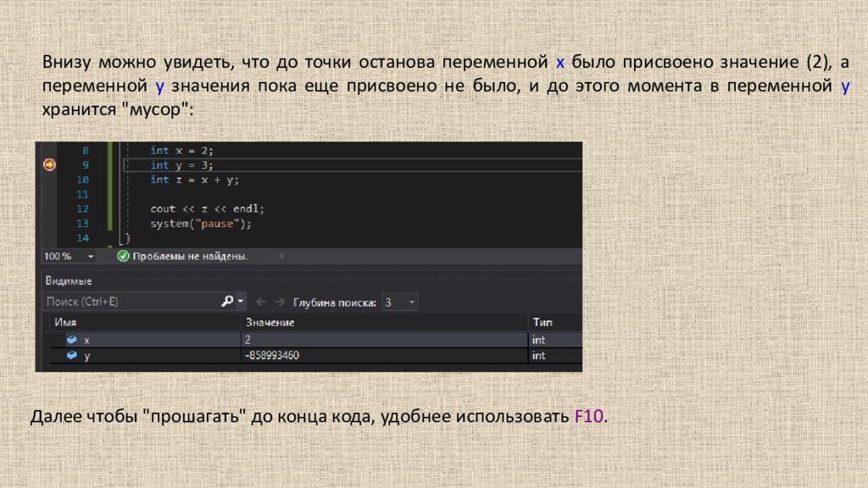Click line number 12 in the gutter

coord(82,208)
